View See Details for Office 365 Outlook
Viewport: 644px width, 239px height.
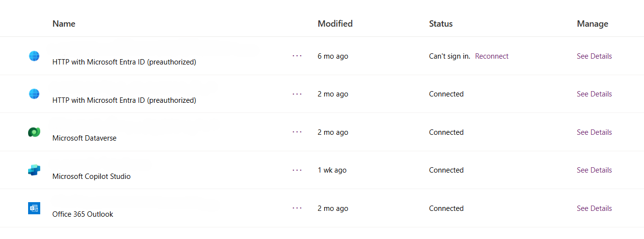(x=594, y=208)
